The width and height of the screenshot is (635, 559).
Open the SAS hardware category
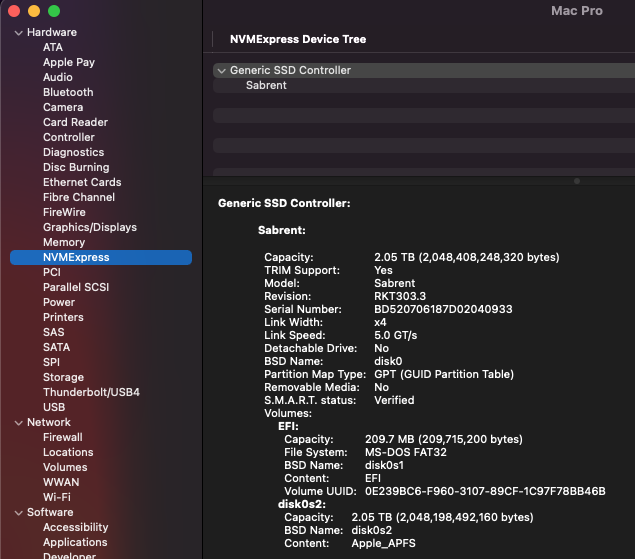53,332
